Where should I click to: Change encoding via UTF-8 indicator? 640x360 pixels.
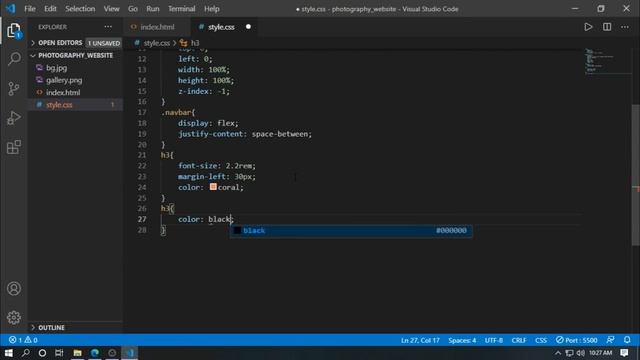pyautogui.click(x=493, y=340)
